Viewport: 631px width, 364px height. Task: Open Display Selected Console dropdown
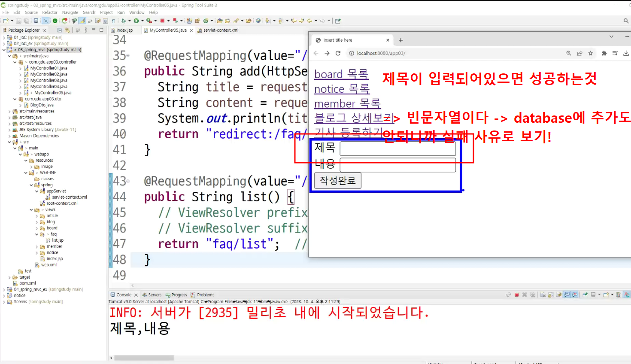pos(599,295)
